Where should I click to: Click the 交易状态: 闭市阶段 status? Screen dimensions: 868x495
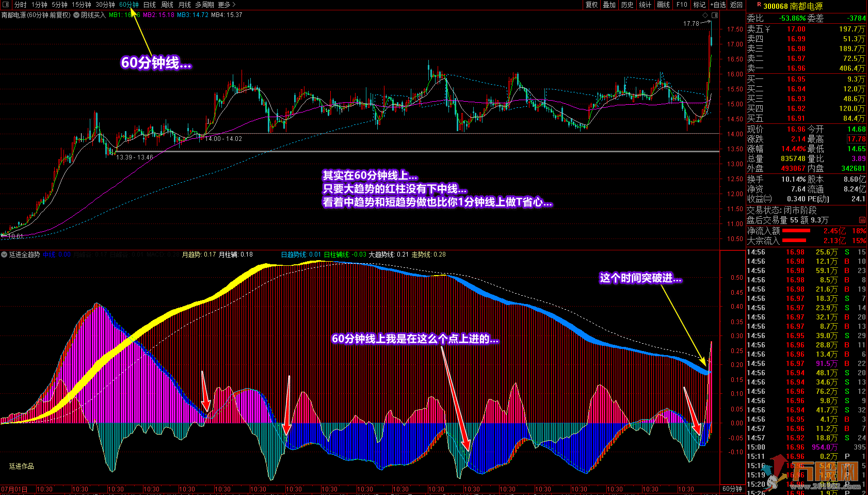pyautogui.click(x=782, y=210)
